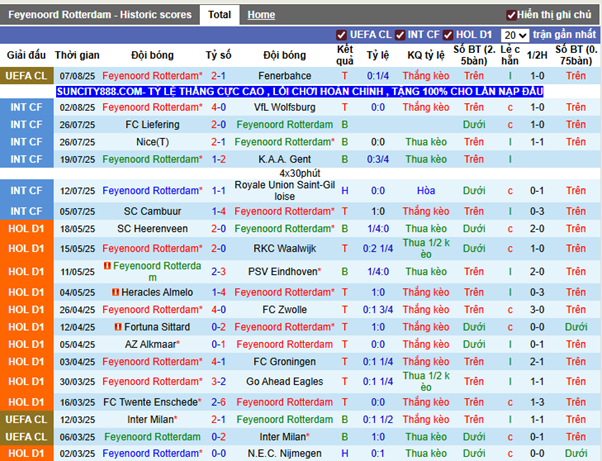
Task: Click the 0:1/4 odds for Fenerbahce match
Action: 378,76
